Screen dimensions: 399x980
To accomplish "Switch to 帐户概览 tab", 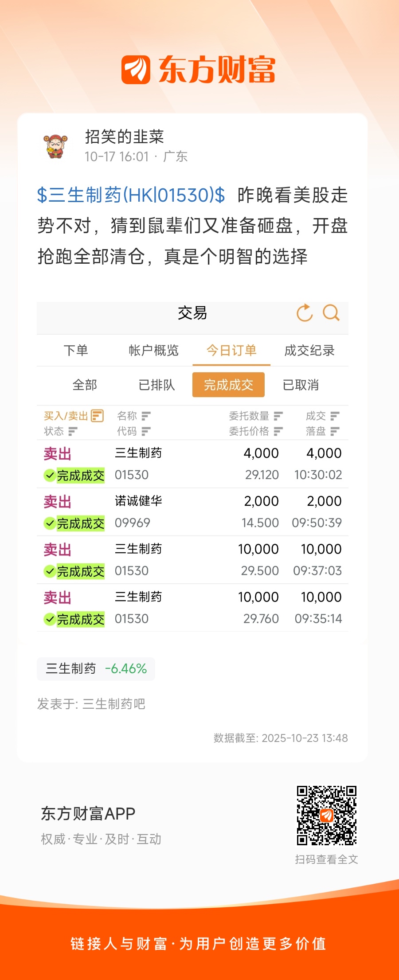I will click(x=153, y=351).
